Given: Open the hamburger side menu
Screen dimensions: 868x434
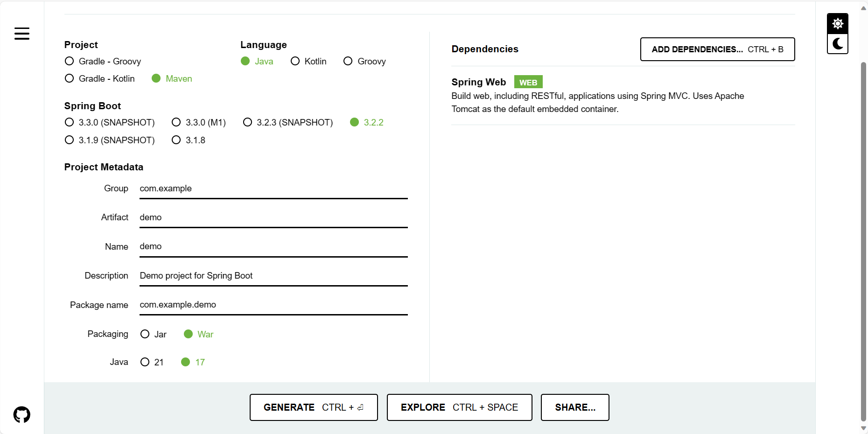Looking at the screenshot, I should pyautogui.click(x=22, y=34).
